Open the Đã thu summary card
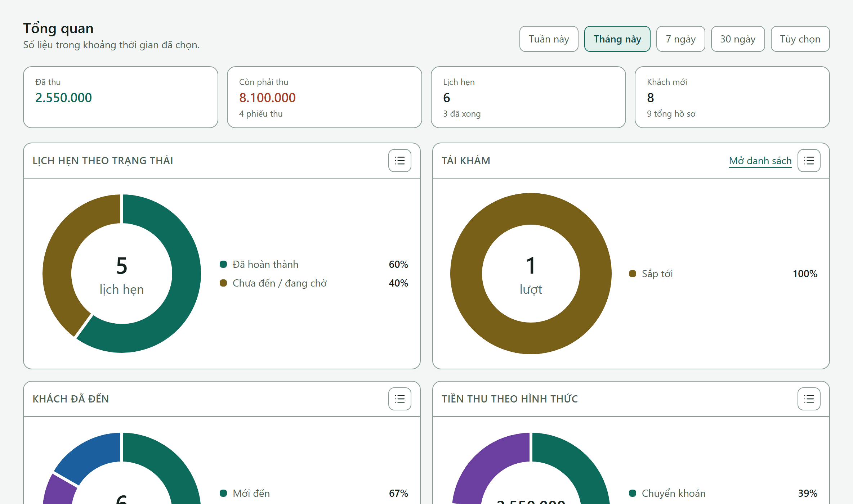The width and height of the screenshot is (853, 504). coord(121,97)
